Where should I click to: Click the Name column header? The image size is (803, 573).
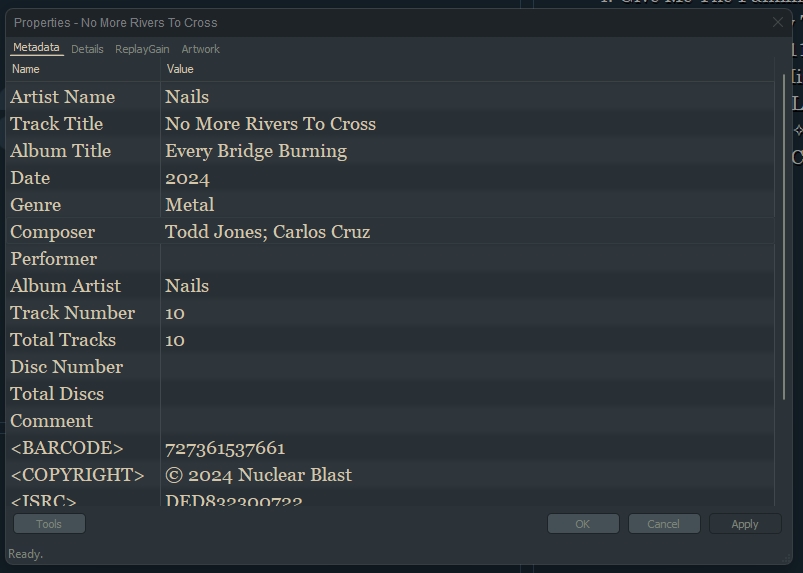26,69
